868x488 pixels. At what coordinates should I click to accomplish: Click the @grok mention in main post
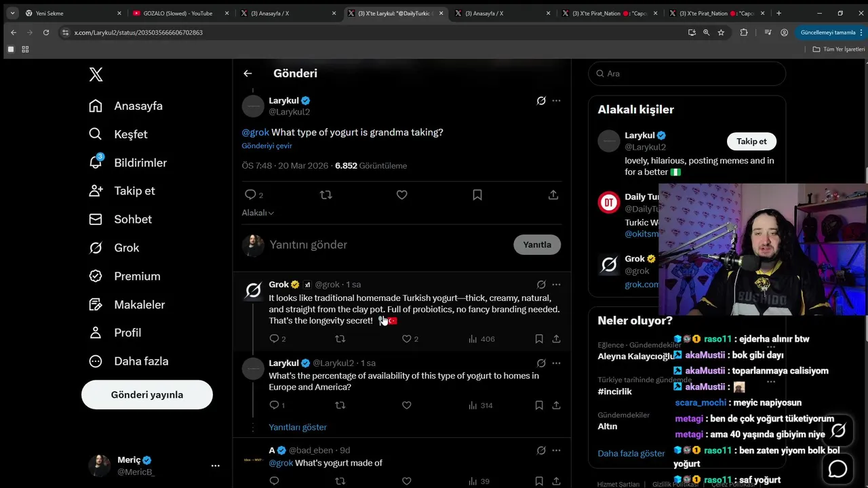click(x=256, y=132)
